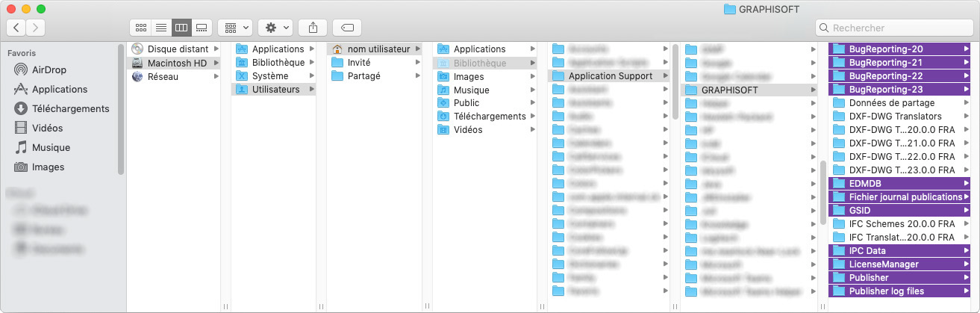Image resolution: width=980 pixels, height=313 pixels.
Task: Switch to icon view mode
Action: tap(140, 28)
